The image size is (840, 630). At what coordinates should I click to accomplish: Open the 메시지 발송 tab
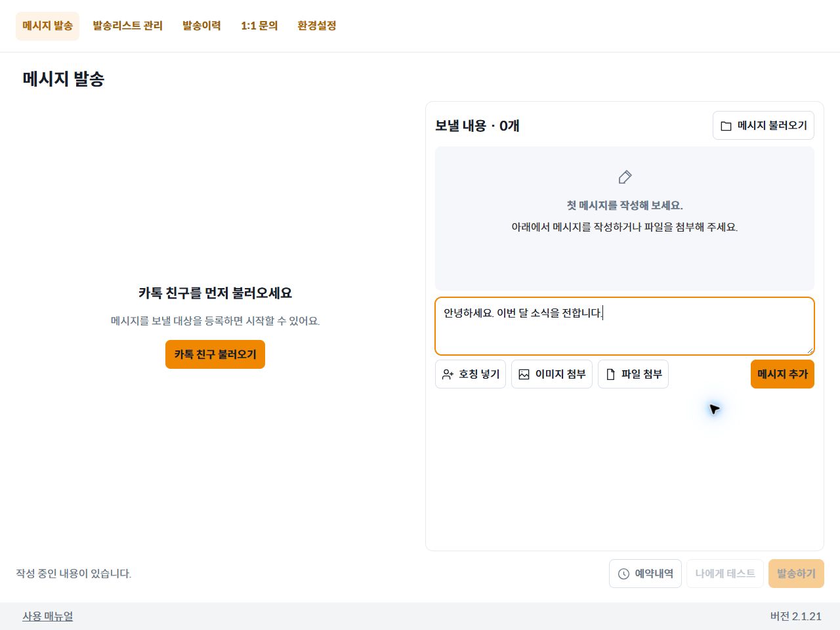point(47,26)
